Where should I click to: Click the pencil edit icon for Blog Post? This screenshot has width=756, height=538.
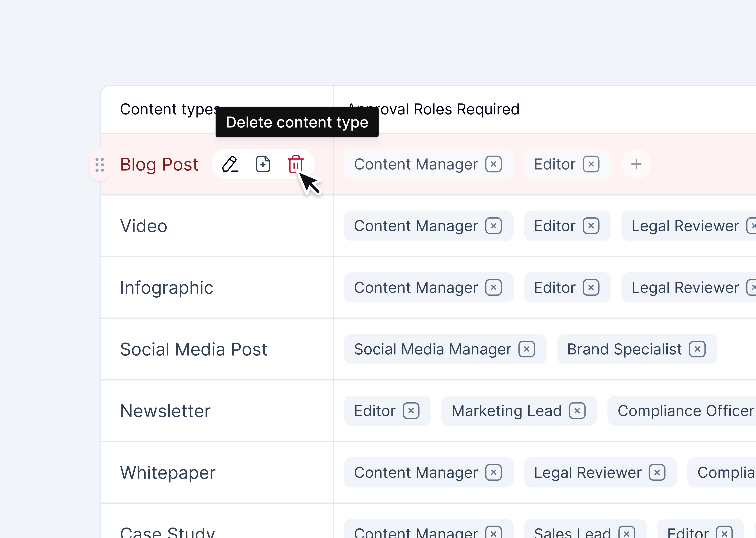[230, 164]
